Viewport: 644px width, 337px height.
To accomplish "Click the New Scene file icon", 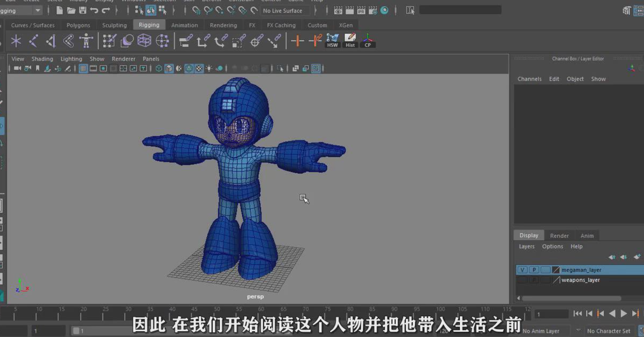I will click(x=59, y=11).
